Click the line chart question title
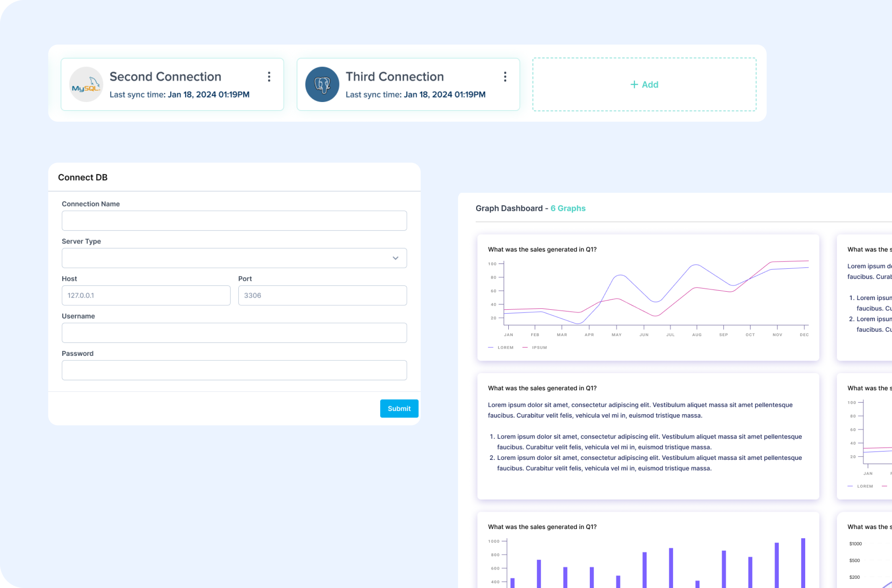 tap(542, 249)
